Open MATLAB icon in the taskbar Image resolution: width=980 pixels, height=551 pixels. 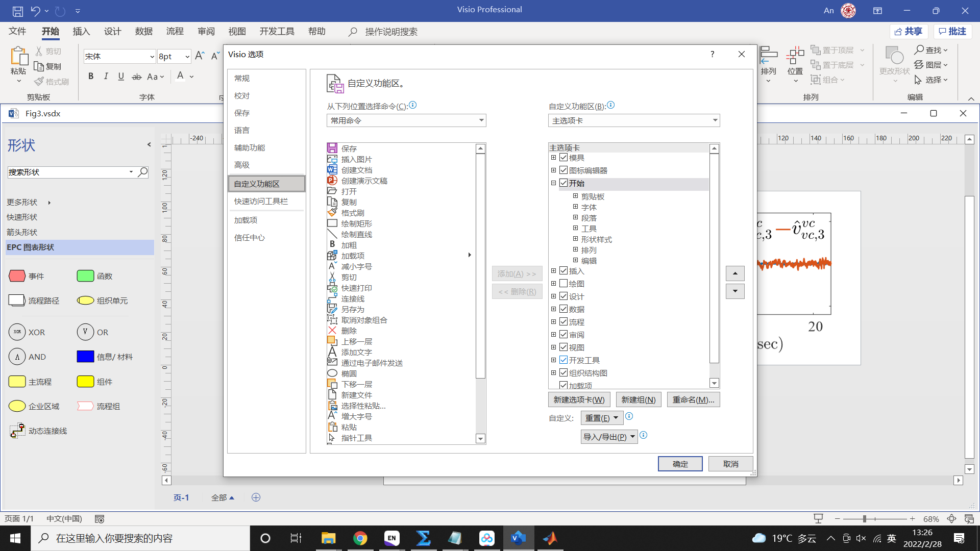pyautogui.click(x=550, y=538)
